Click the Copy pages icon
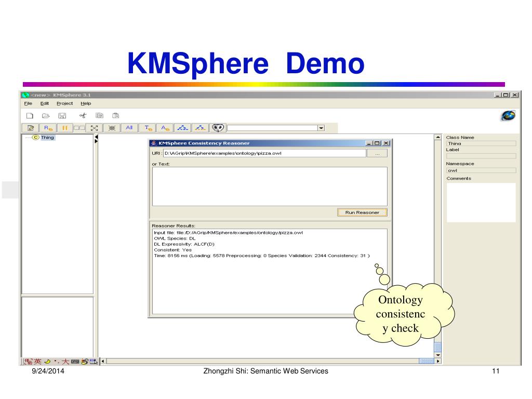This screenshot has height=399, width=532. (99, 116)
